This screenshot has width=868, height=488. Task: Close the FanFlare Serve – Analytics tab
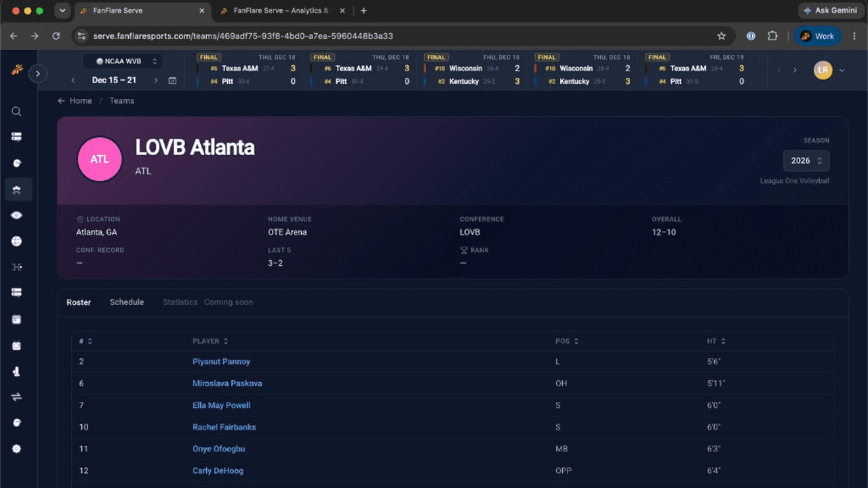342,11
